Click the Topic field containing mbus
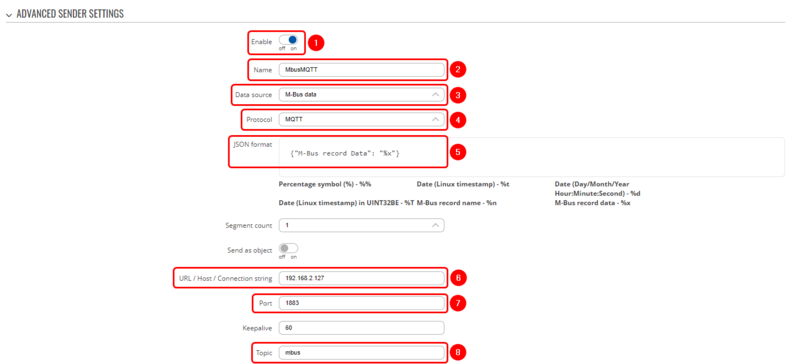The height and width of the screenshot is (364, 800). point(361,352)
